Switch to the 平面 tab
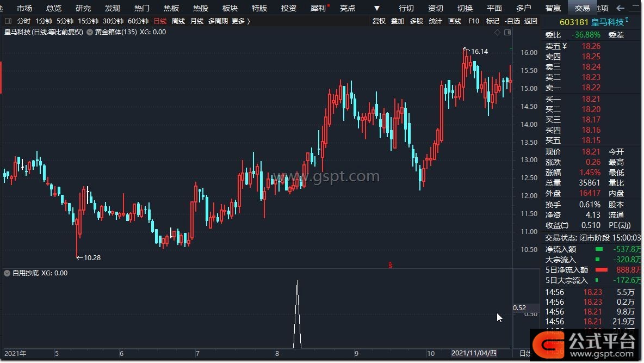The height and width of the screenshot is (363, 644). (494, 8)
